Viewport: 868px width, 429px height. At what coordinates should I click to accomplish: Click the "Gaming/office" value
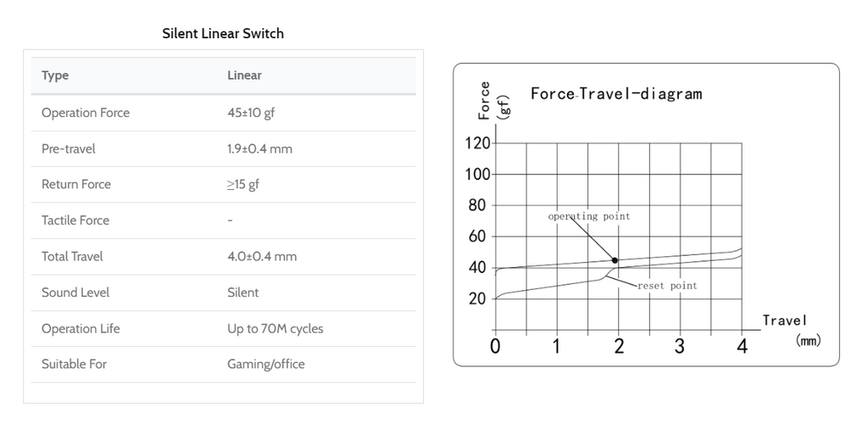tap(265, 364)
